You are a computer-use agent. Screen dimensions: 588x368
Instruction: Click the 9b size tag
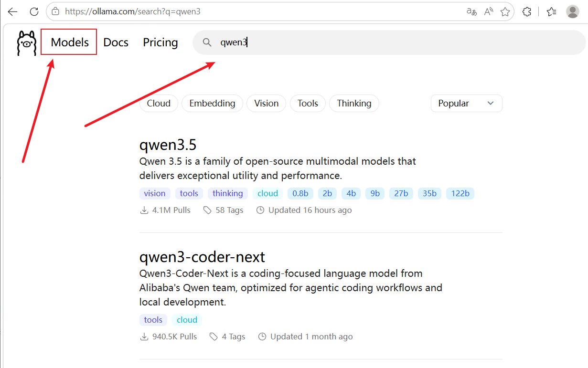pyautogui.click(x=375, y=193)
